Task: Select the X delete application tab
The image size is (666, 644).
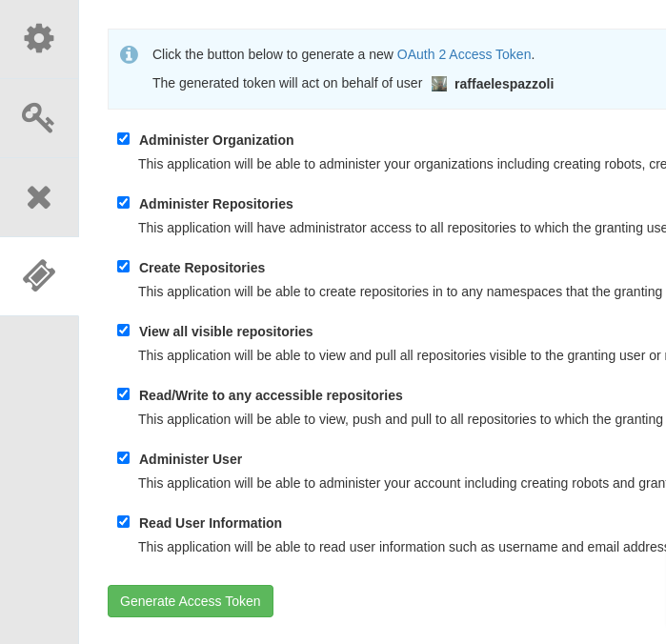Action: click(x=39, y=197)
